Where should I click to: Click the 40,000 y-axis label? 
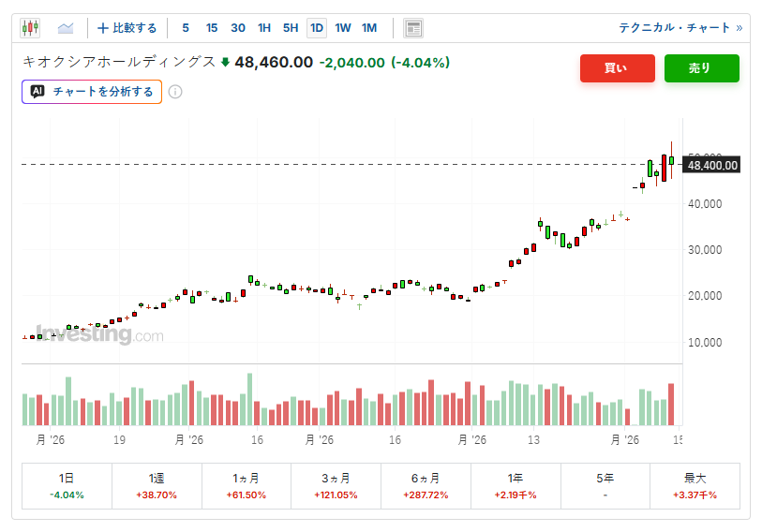coord(705,204)
